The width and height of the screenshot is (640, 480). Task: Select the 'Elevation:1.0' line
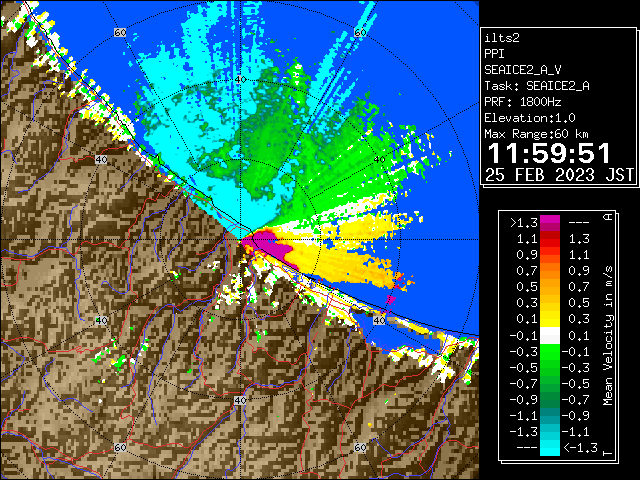[530, 118]
